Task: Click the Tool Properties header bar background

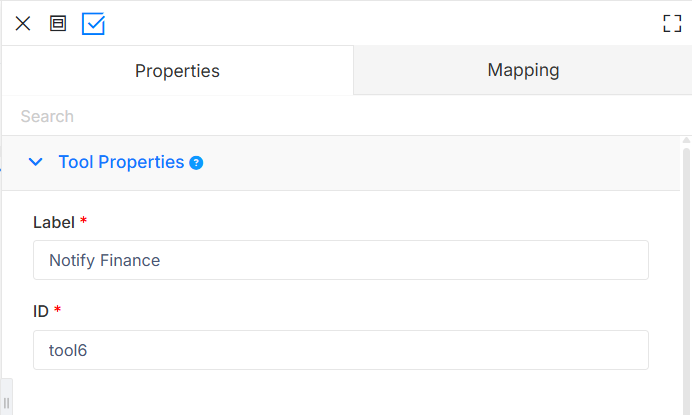Action: pyautogui.click(x=441, y=163)
